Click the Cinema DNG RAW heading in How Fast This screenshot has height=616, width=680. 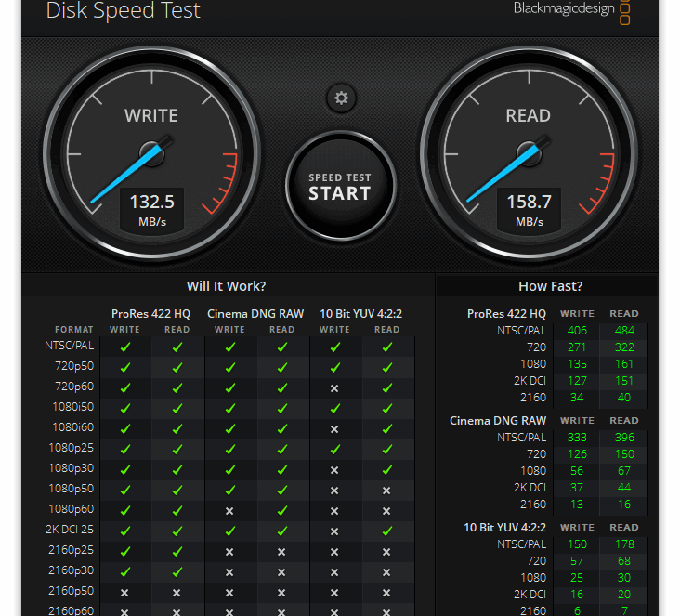pyautogui.click(x=498, y=421)
